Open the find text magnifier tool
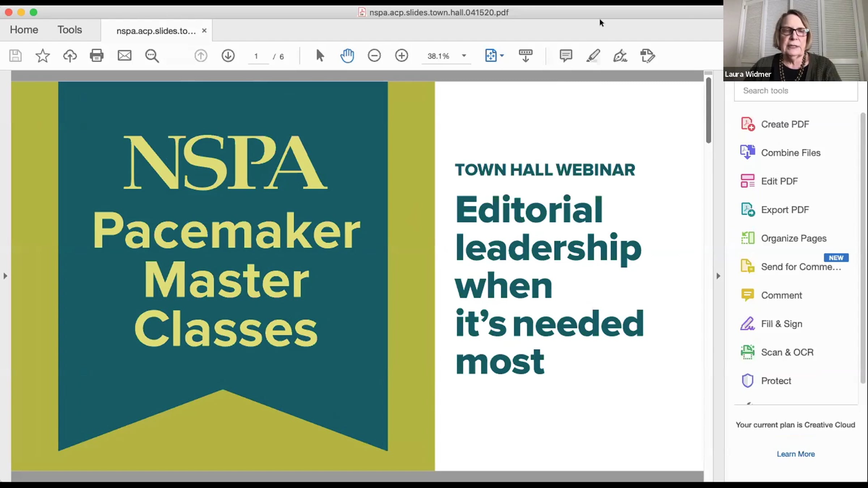 coord(152,56)
